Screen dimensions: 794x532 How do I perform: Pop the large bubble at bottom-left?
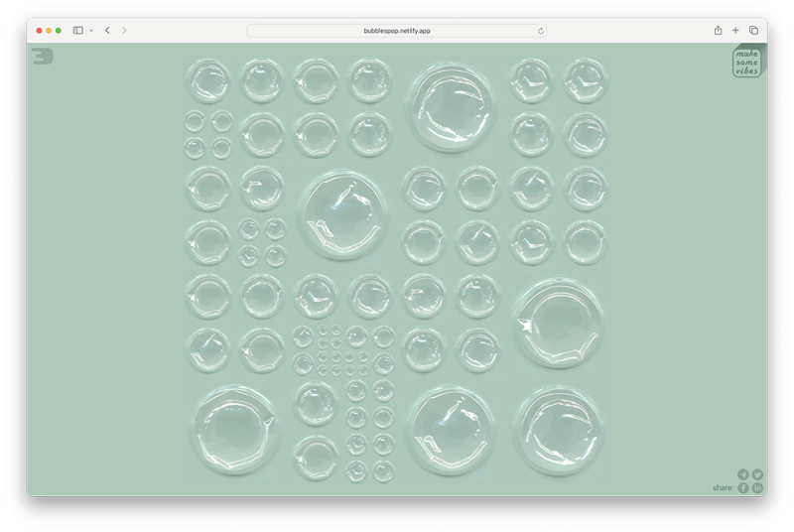pyautogui.click(x=234, y=430)
